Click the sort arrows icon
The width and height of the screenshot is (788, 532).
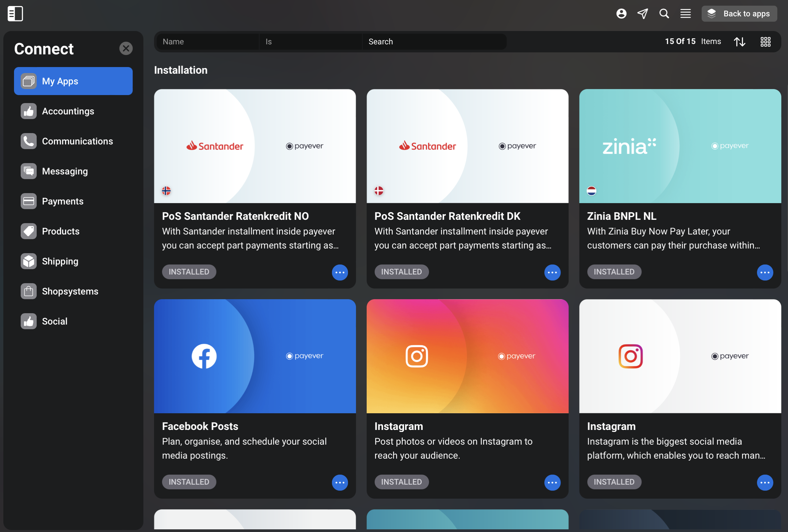(x=740, y=42)
